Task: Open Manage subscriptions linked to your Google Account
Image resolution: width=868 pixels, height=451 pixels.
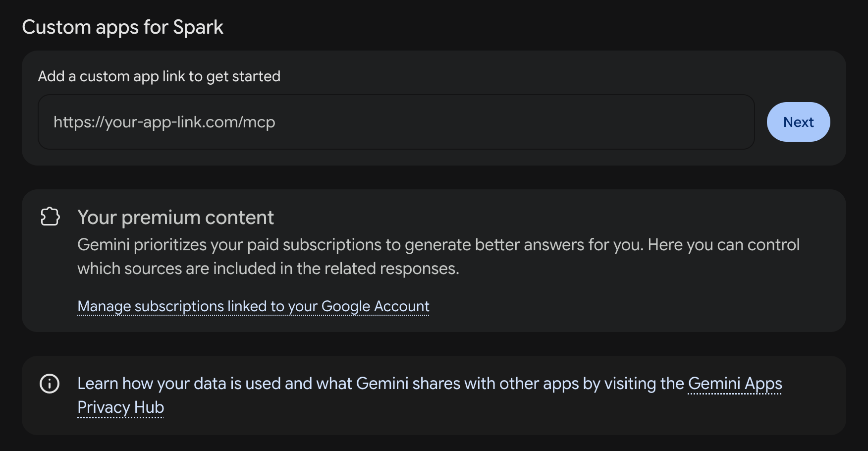Action: tap(253, 306)
